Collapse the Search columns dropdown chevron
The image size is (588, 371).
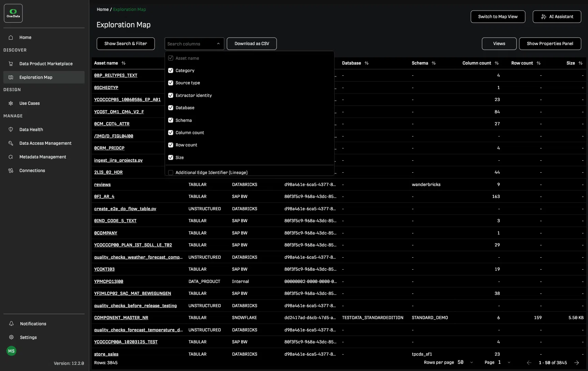point(218,44)
